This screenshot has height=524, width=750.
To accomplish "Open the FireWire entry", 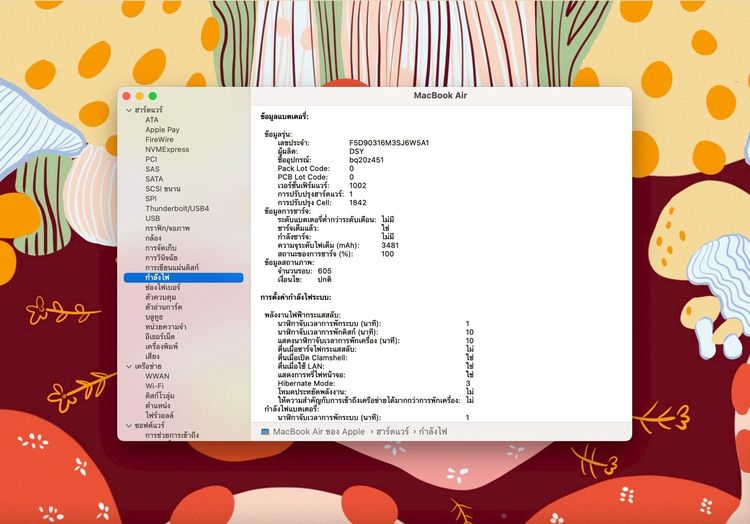I will [159, 140].
